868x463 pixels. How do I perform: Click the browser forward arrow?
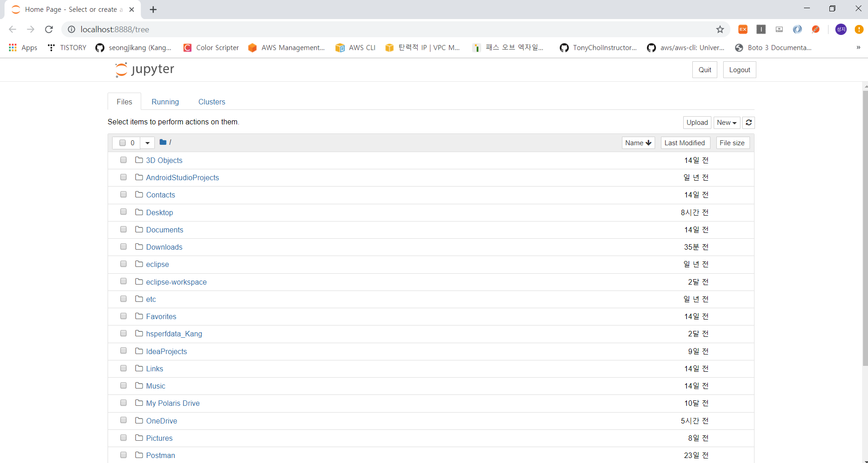point(30,30)
